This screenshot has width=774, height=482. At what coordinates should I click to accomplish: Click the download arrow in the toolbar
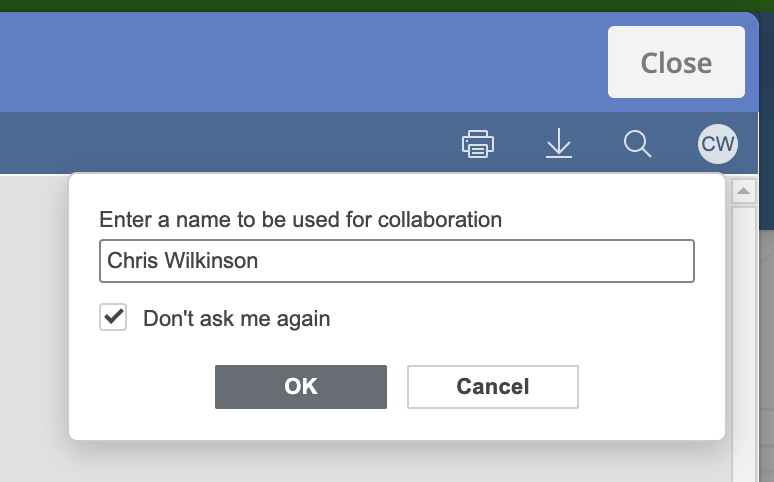click(x=559, y=143)
